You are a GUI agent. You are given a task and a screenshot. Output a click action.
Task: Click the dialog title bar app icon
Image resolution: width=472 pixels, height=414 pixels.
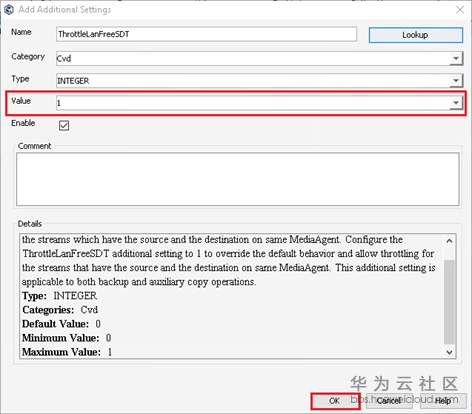click(x=9, y=10)
